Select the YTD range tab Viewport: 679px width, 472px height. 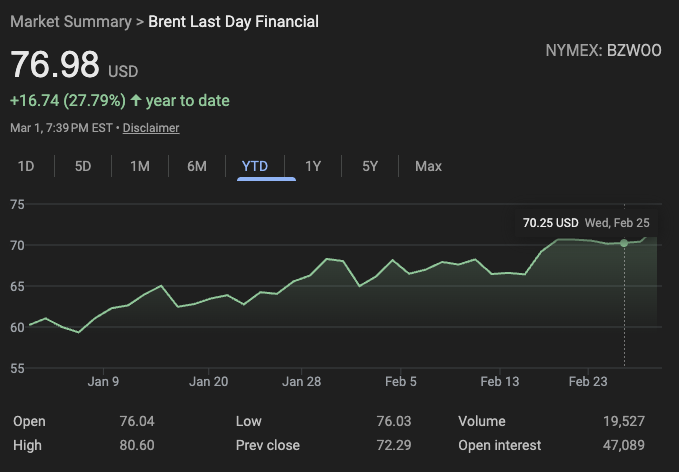[255, 166]
